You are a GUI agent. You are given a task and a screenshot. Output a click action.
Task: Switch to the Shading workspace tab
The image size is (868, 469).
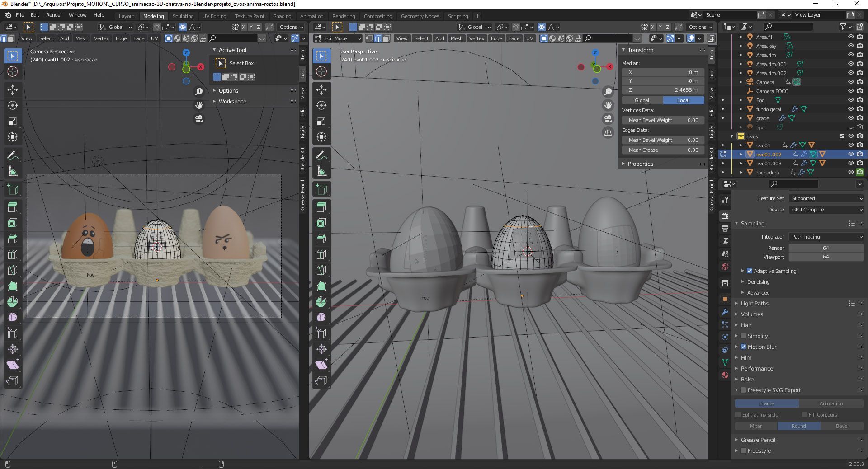click(282, 16)
